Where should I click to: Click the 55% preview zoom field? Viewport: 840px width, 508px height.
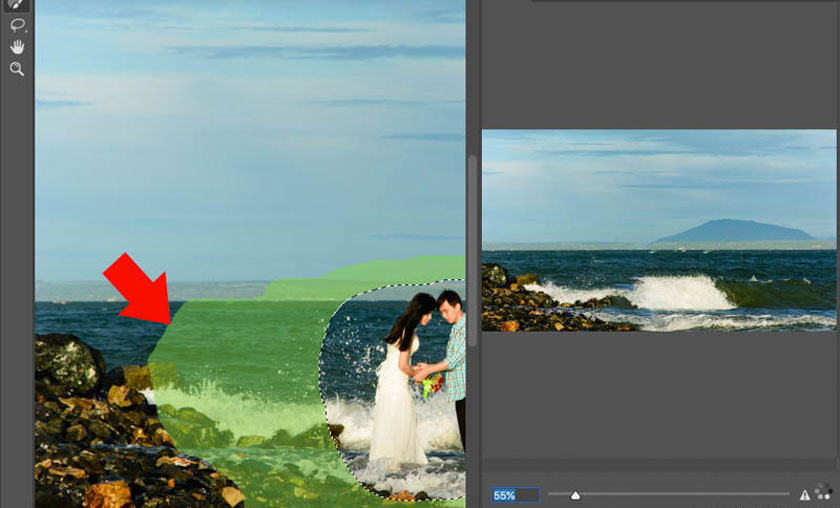click(515, 495)
